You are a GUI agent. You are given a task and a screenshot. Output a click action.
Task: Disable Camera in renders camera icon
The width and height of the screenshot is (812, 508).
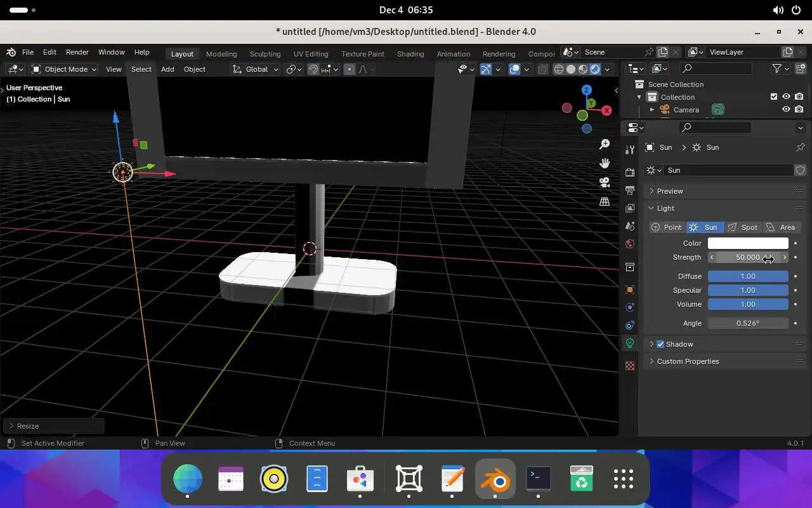click(799, 109)
